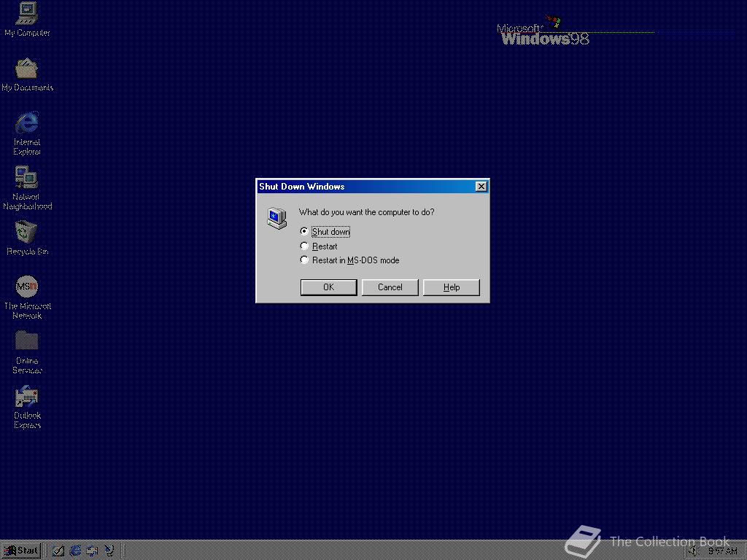The width and height of the screenshot is (747, 560).
Task: Select the My Documents desktop icon
Action: point(27,75)
